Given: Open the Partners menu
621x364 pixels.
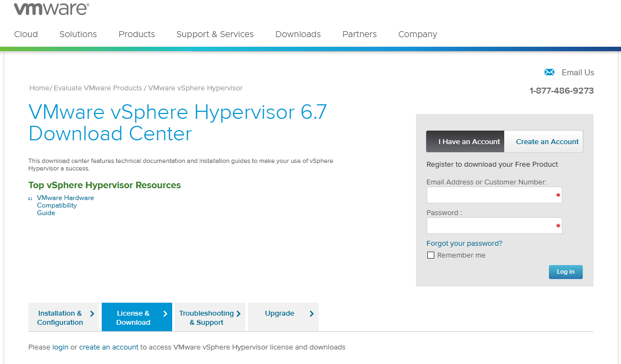Looking at the screenshot, I should (359, 34).
